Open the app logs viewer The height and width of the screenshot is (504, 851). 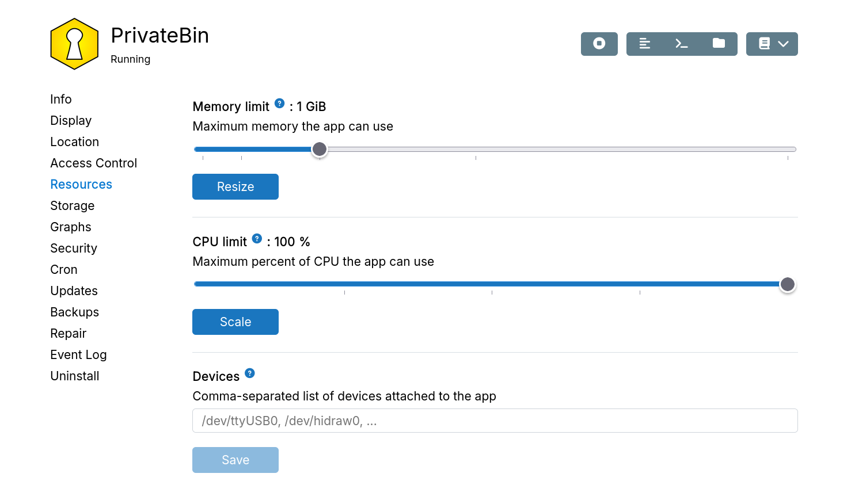645,44
